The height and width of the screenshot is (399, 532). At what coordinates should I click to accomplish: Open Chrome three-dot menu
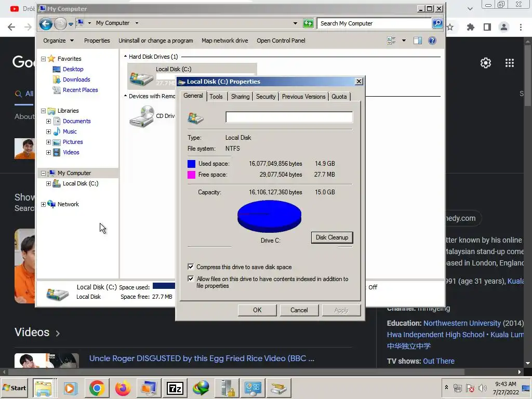[521, 27]
